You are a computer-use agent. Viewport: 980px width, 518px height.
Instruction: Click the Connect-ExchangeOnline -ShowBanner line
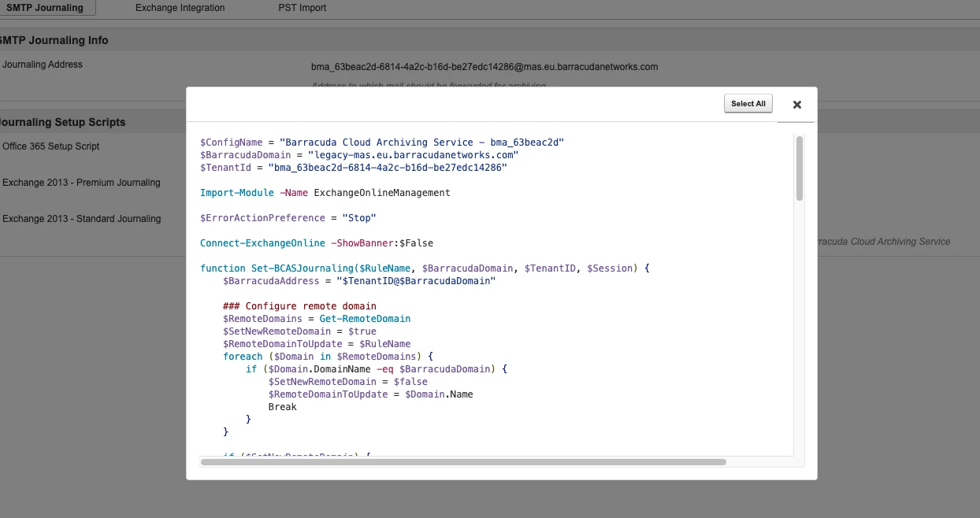pos(317,243)
